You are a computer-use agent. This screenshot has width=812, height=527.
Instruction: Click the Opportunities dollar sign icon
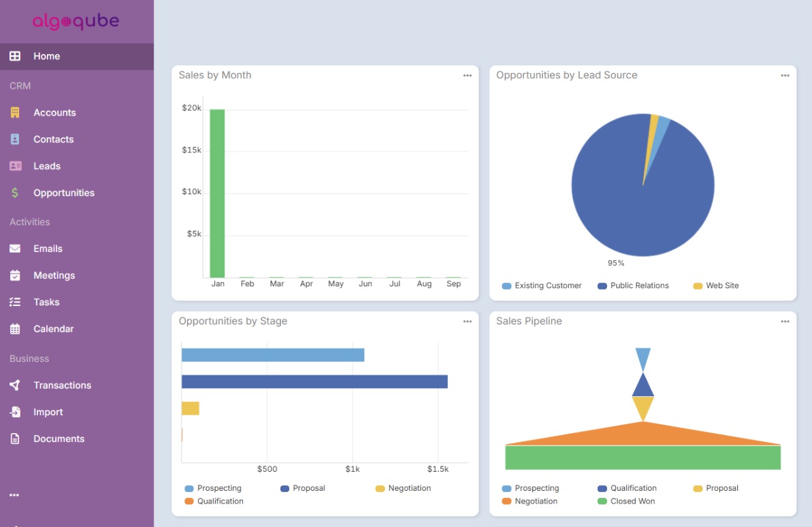[15, 192]
